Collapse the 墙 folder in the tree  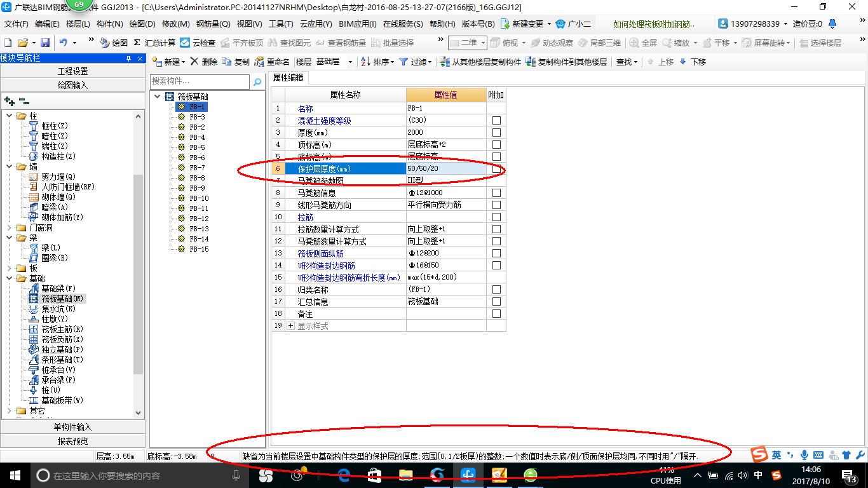pyautogui.click(x=9, y=166)
